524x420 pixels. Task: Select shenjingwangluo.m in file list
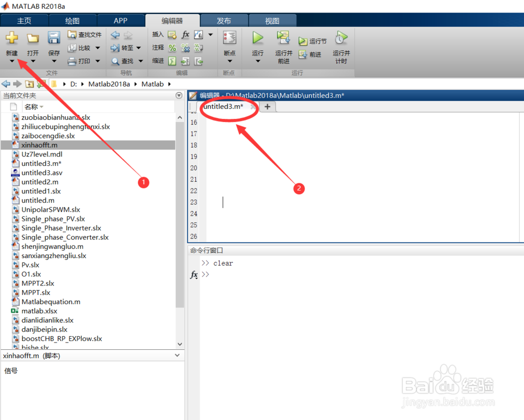click(88, 246)
